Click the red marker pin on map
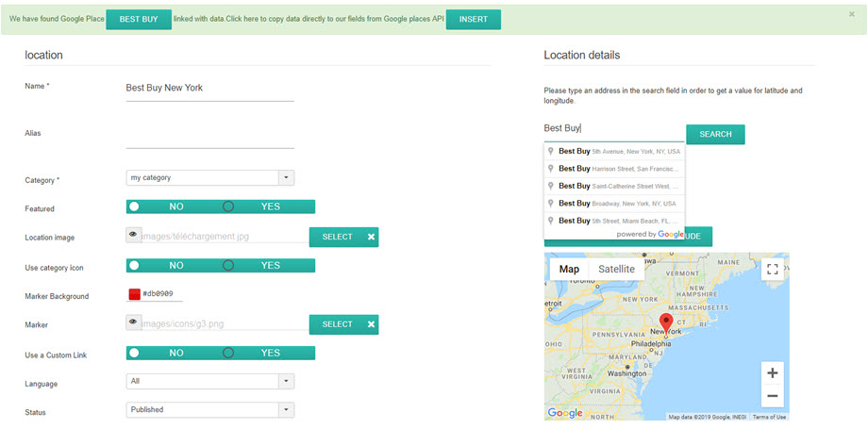868x429 pixels. tap(665, 323)
